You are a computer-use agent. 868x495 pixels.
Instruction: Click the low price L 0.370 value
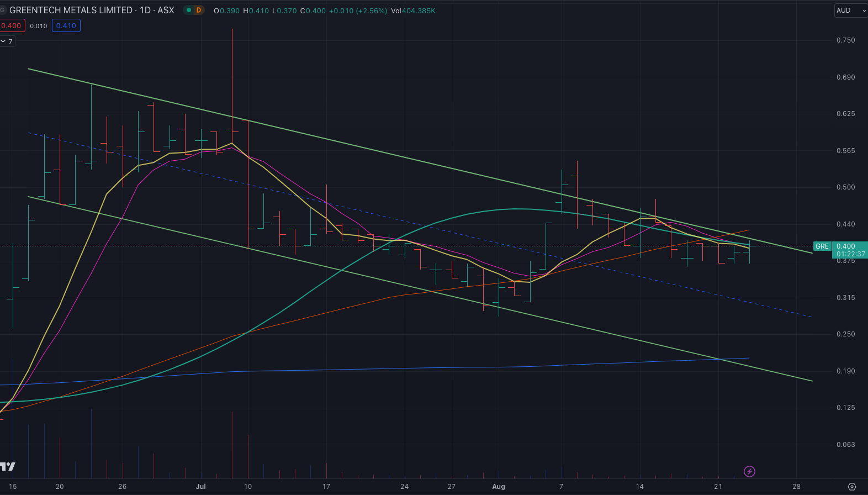click(x=284, y=10)
